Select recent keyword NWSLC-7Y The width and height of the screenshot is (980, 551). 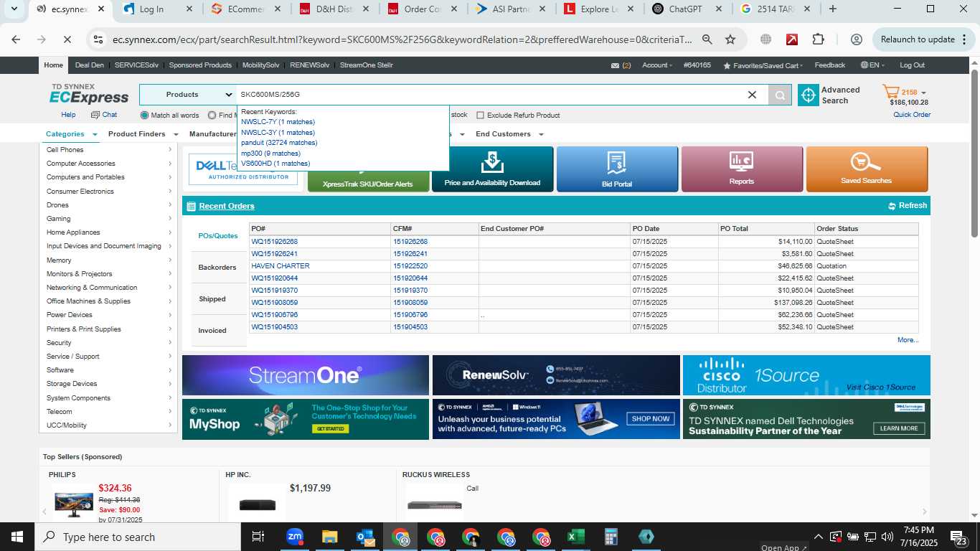278,122
